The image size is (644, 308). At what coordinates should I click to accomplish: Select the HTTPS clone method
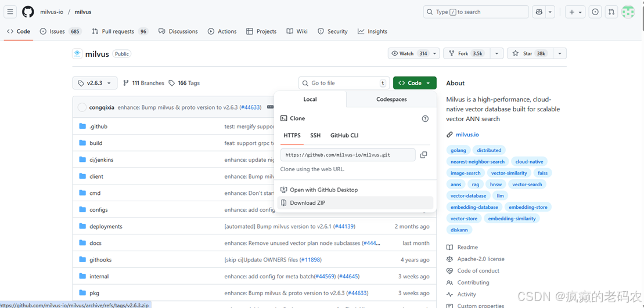(292, 135)
